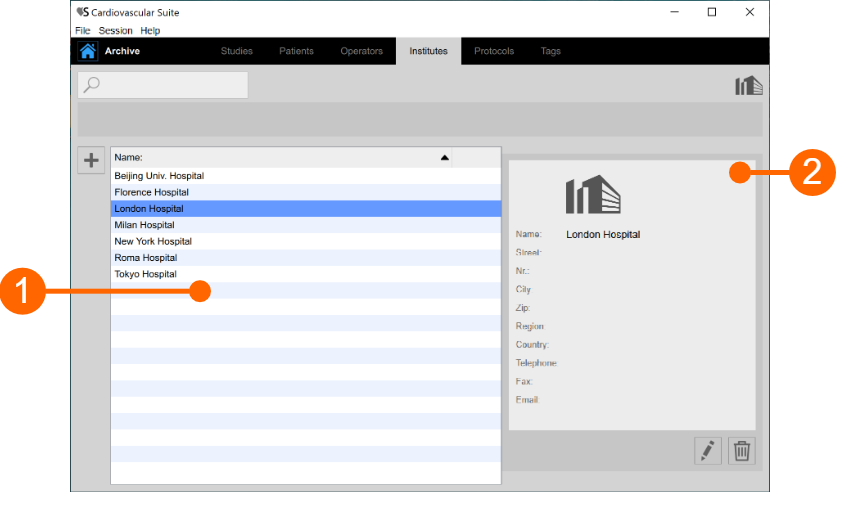The height and width of the screenshot is (512, 860).
Task: Open the Session menu
Action: (115, 31)
